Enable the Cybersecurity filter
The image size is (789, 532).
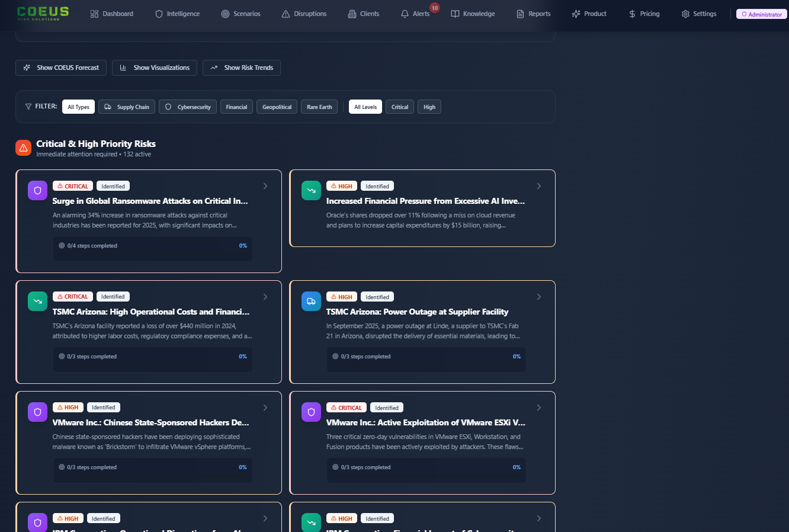(188, 107)
